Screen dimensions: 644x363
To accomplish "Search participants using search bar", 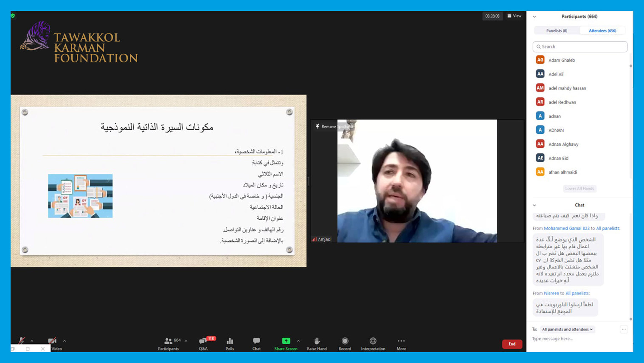I will tap(580, 46).
